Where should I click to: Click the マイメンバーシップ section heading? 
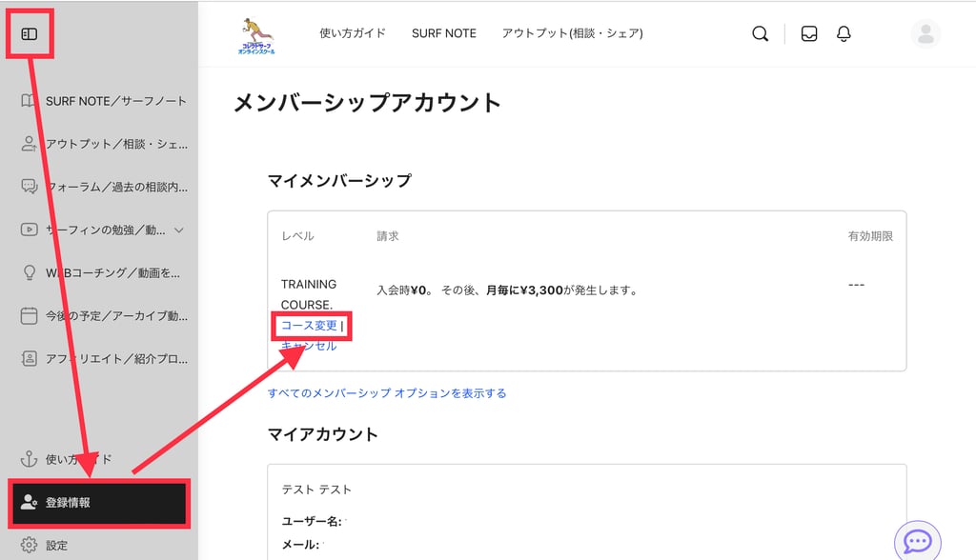pyautogui.click(x=339, y=180)
